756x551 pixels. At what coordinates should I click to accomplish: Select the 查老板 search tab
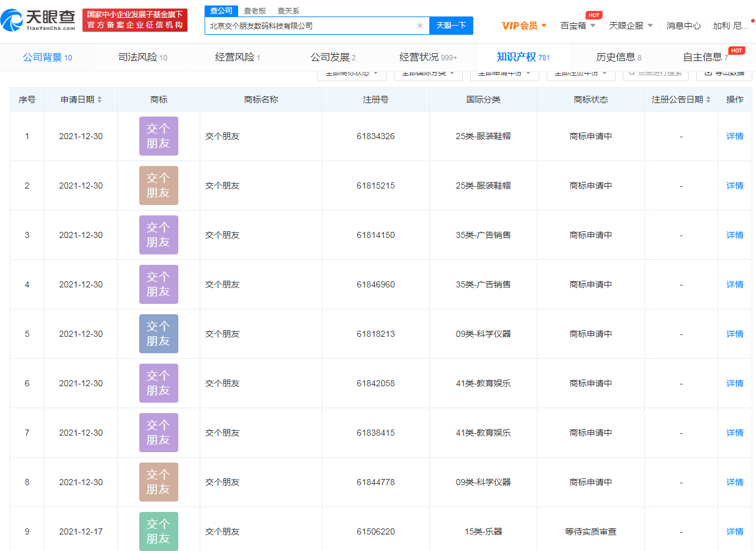255,10
